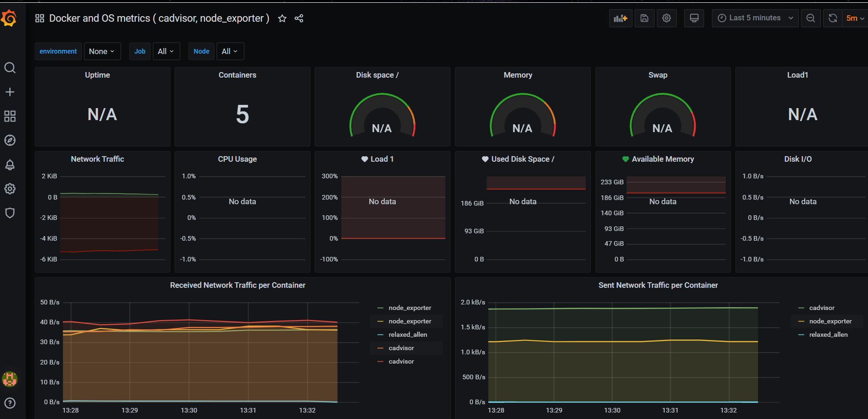Toggle cadvisor series in Sent legend
This screenshot has height=419, width=868.
click(822, 308)
